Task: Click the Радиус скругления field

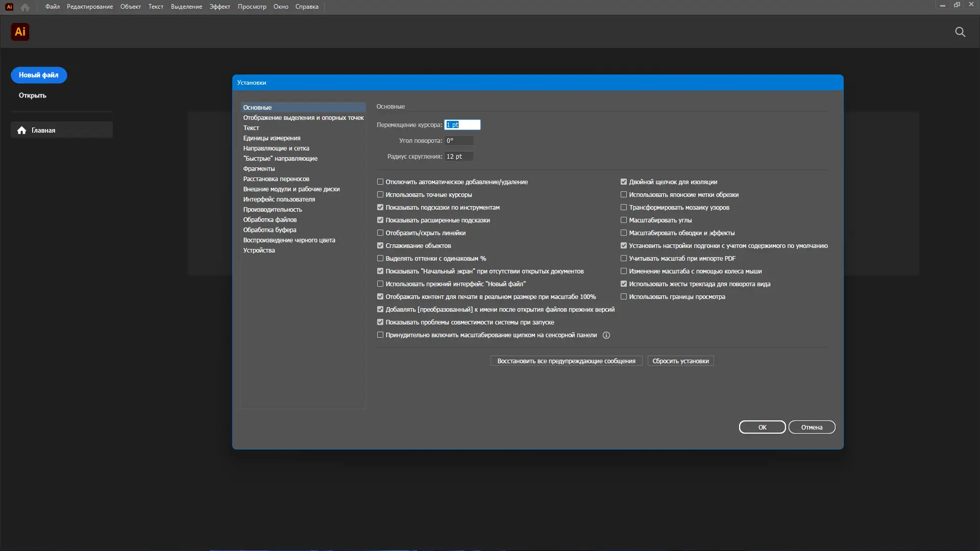Action: [x=458, y=156]
